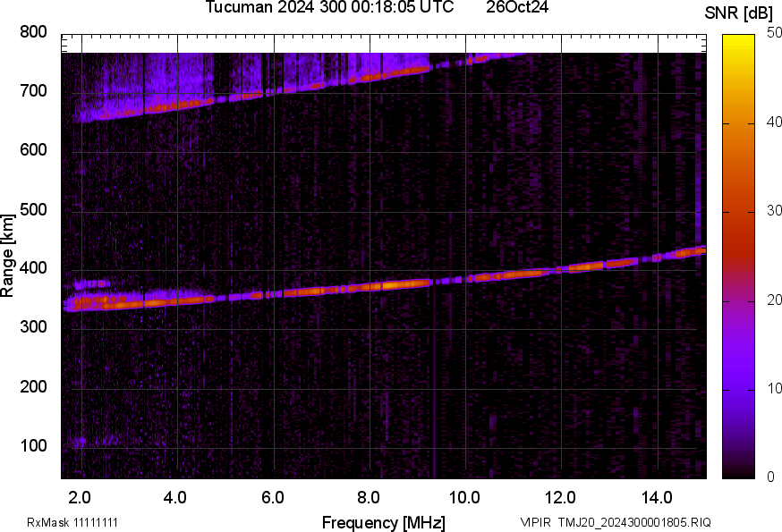Screen dimensions: 782x532
Task: Click the yellow top of the SNR colorbar
Action: tap(740, 40)
